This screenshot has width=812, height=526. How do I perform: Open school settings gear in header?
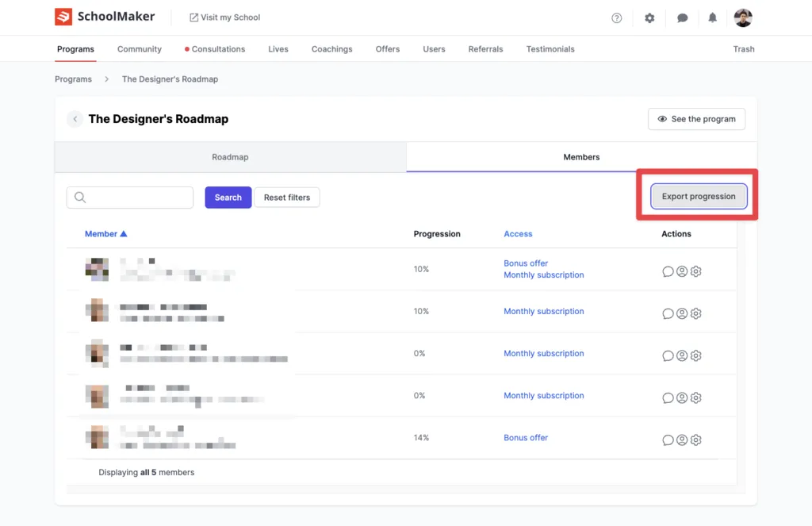click(649, 17)
